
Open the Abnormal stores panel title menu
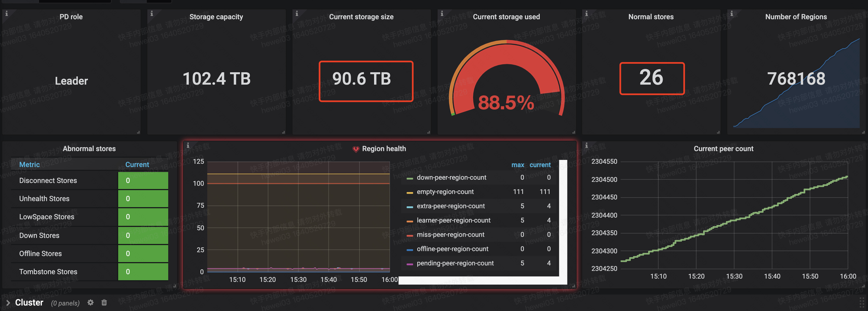89,149
